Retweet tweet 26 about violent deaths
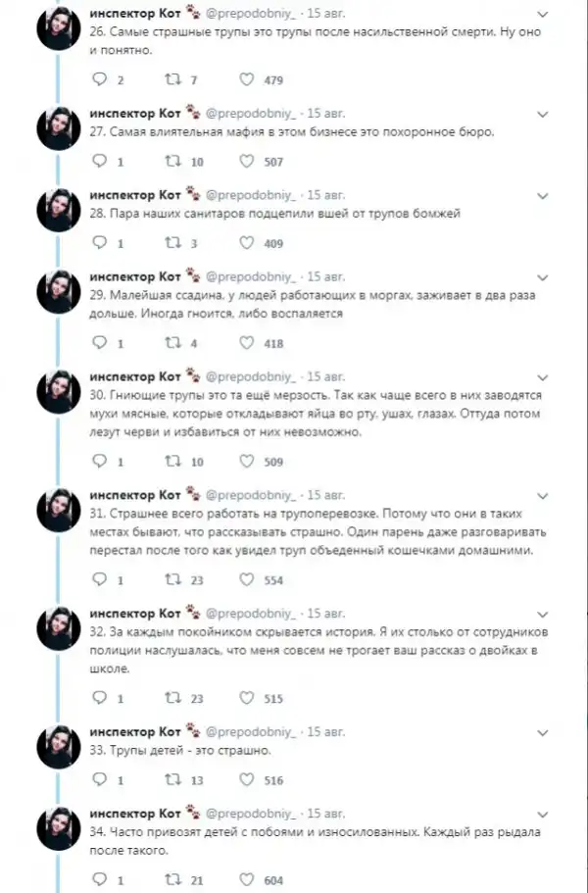Image resolution: width=588 pixels, height=893 pixels. point(171,80)
